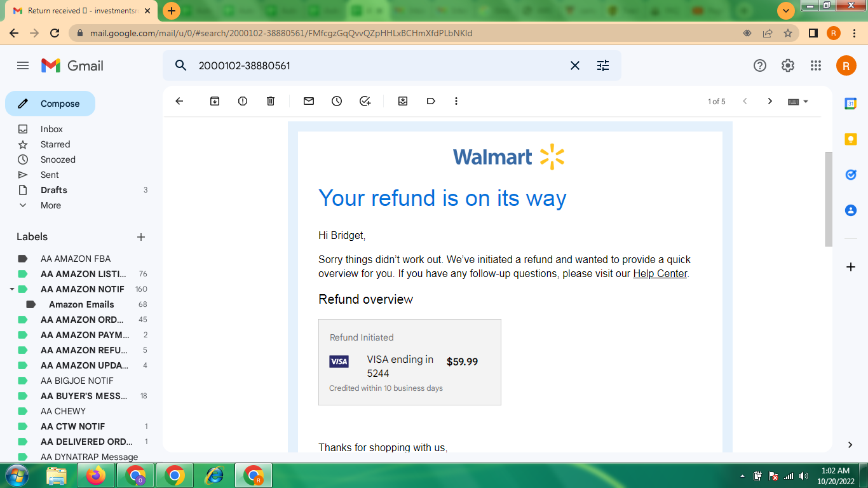Viewport: 868px width, 488px height.
Task: Expand More in Gmail sidebar
Action: click(51, 205)
